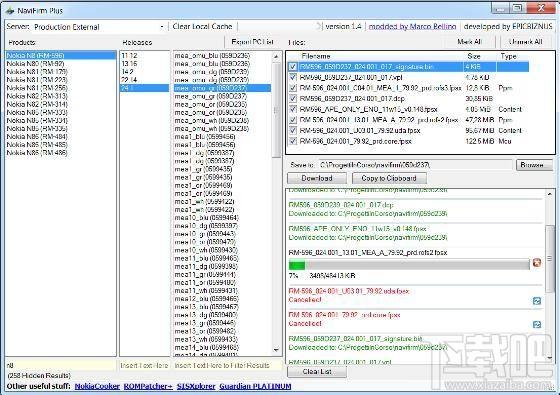Toggle checkbox for uda.fpsx file
The height and width of the screenshot is (395, 560).
tap(293, 130)
